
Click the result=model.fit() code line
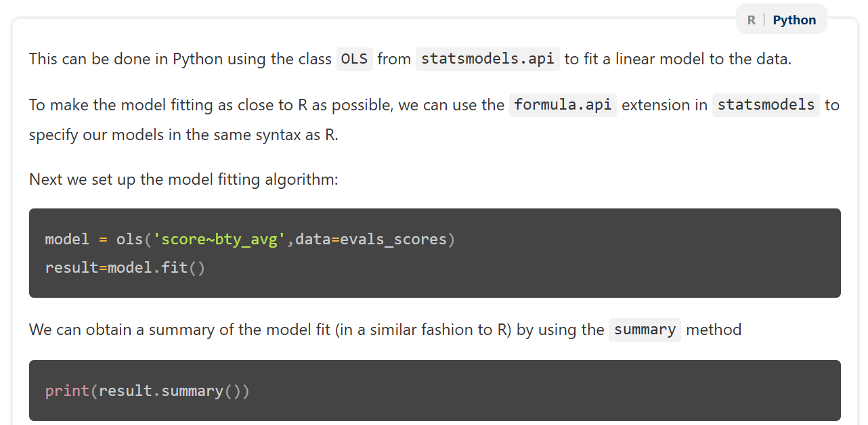point(125,268)
